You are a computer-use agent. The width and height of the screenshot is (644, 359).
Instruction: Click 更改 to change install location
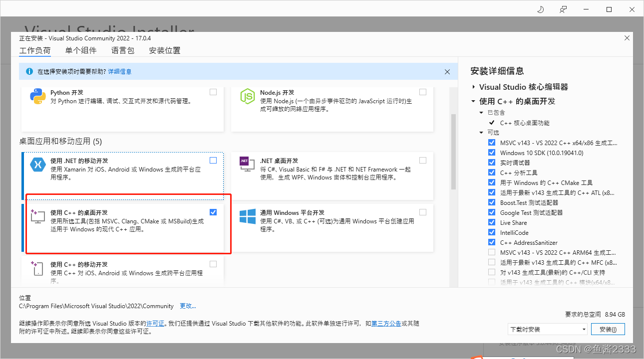pyautogui.click(x=188, y=306)
